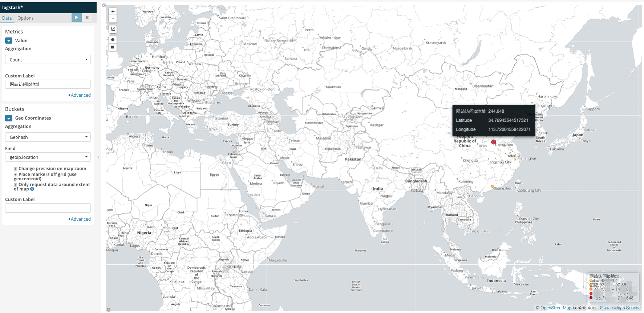The image size is (644, 313).
Task: Click the Cairo label on the map
Action: click(x=226, y=162)
